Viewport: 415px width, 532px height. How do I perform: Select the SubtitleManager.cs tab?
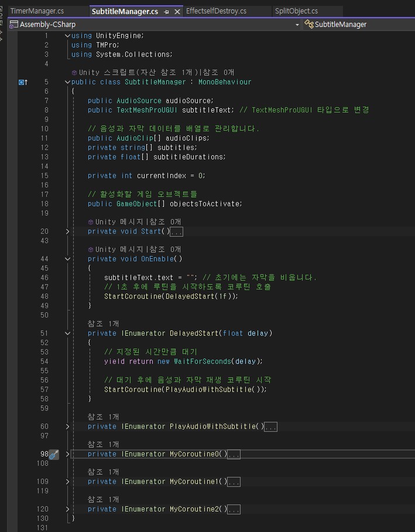pyautogui.click(x=125, y=11)
